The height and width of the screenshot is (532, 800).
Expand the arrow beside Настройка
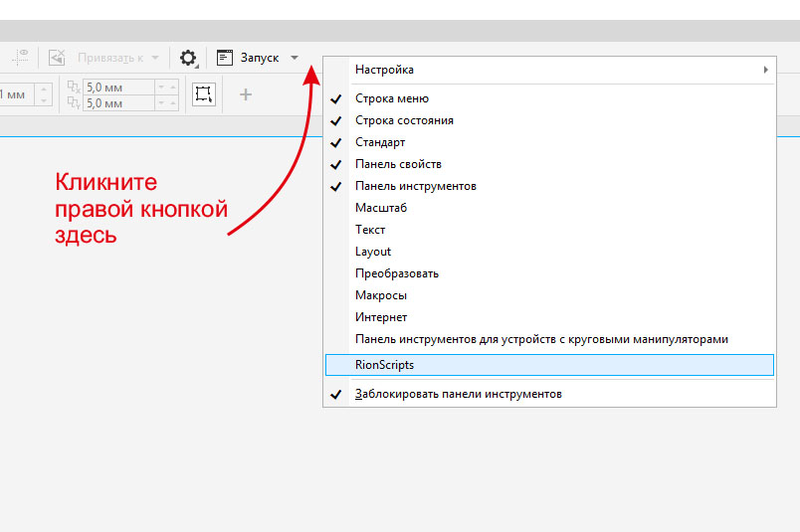[x=765, y=70]
